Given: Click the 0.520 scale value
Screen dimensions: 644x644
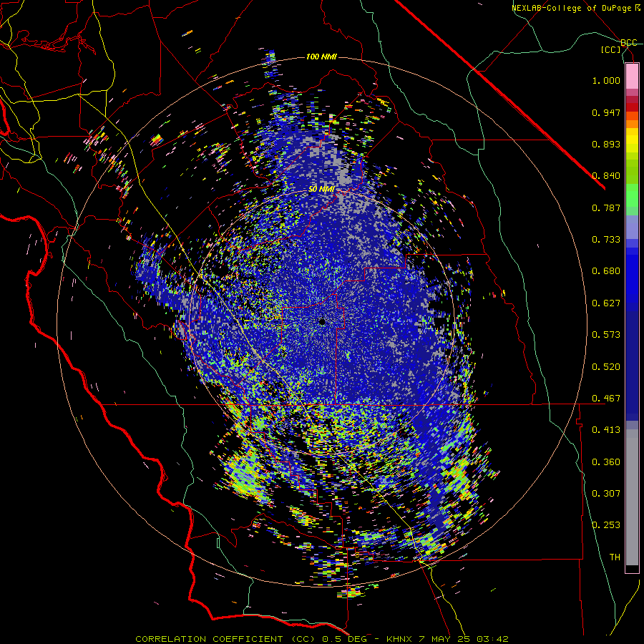Looking at the screenshot, I should 606,367.
